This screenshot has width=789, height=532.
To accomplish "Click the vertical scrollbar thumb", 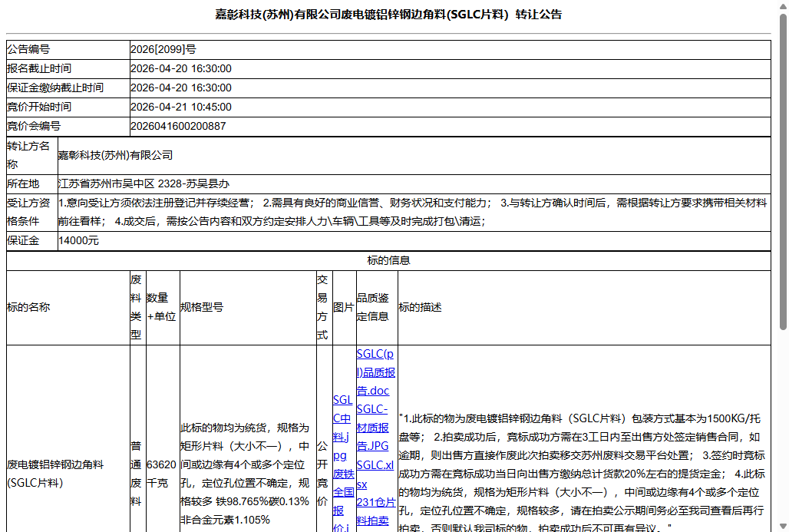I will [x=783, y=171].
